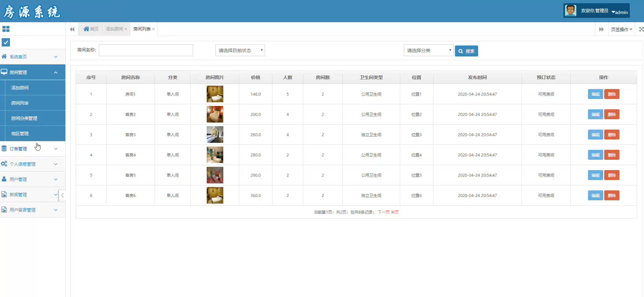644x297 pixels.
Task: Click the image icon beside 新闻管理
Action: click(x=4, y=194)
